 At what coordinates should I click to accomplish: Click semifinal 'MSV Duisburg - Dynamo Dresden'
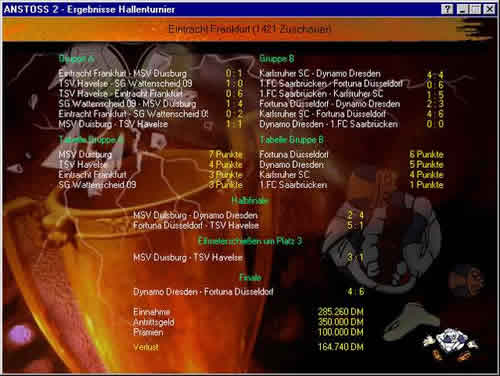pos(195,215)
